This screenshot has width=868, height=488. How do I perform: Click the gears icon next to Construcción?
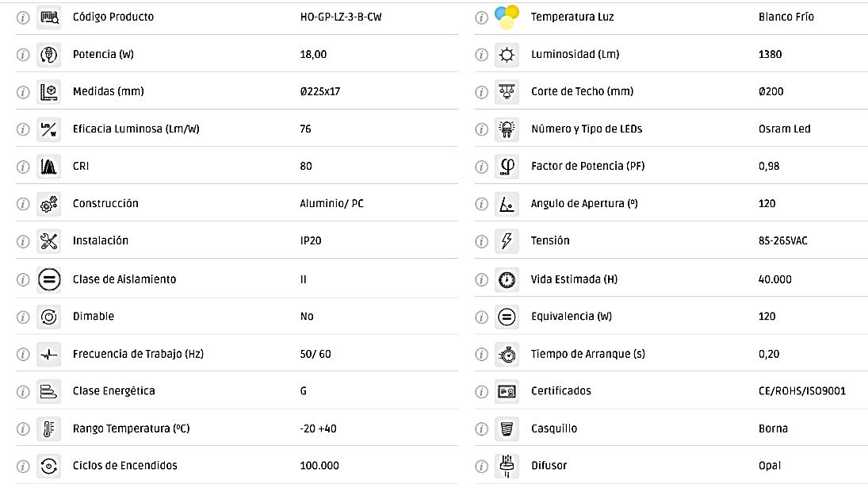pyautogui.click(x=49, y=204)
